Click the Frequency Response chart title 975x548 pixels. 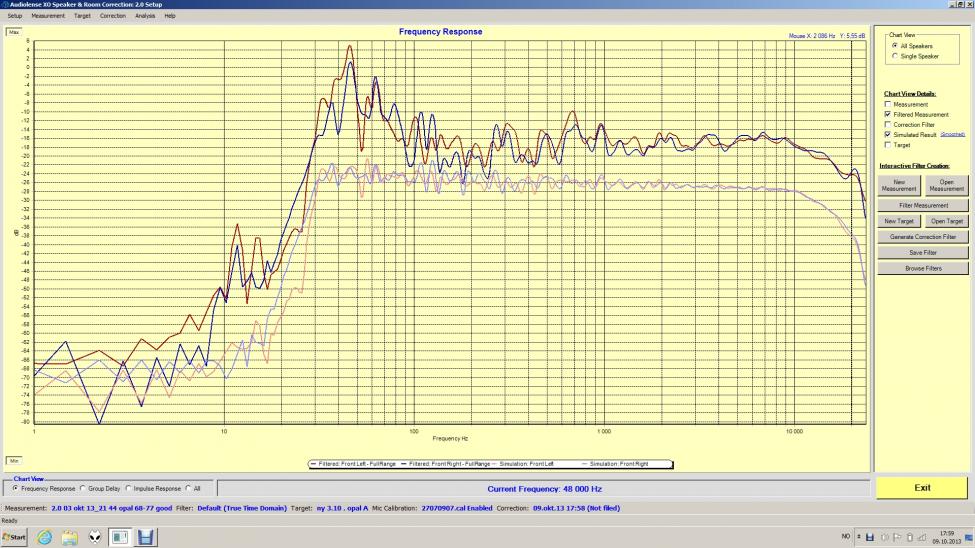440,32
